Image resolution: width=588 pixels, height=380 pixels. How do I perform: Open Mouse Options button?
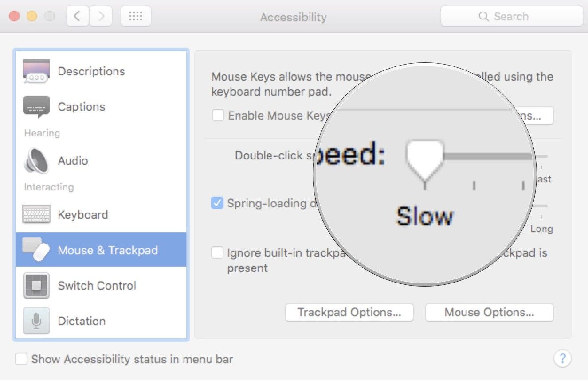(489, 312)
